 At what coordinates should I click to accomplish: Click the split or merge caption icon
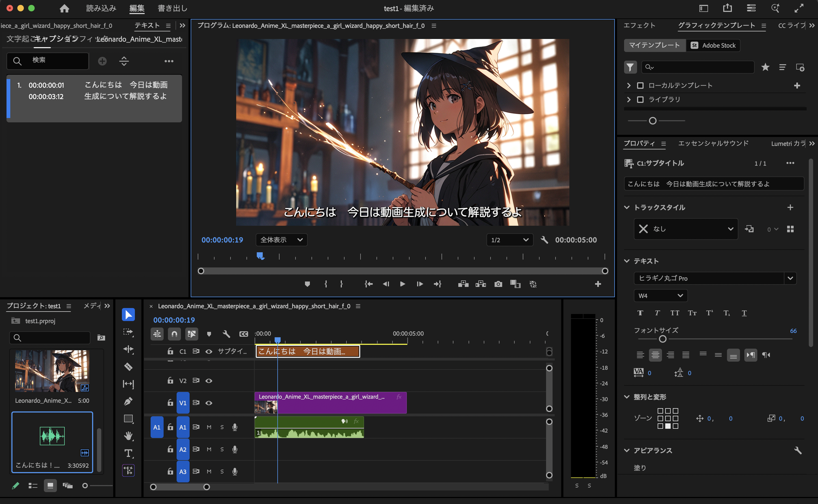(x=124, y=61)
